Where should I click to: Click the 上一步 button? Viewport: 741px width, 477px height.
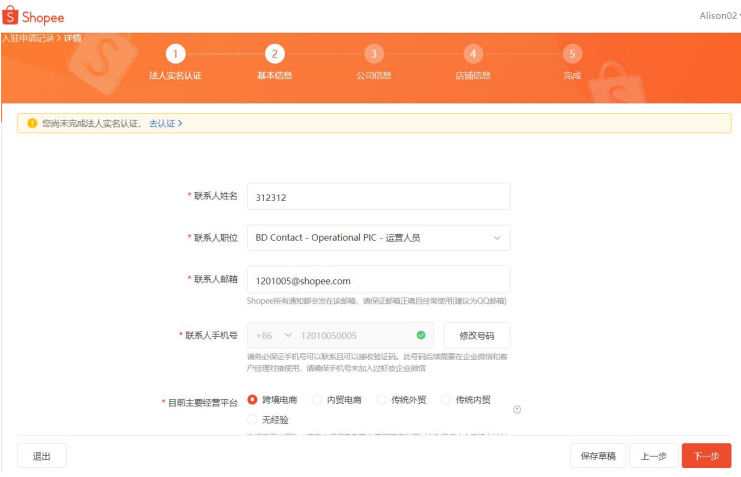coord(654,456)
